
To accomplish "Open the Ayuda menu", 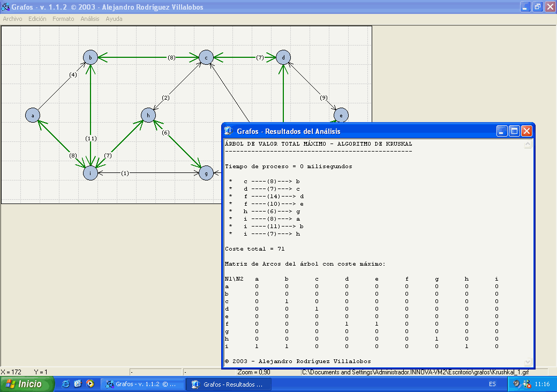I will (114, 19).
